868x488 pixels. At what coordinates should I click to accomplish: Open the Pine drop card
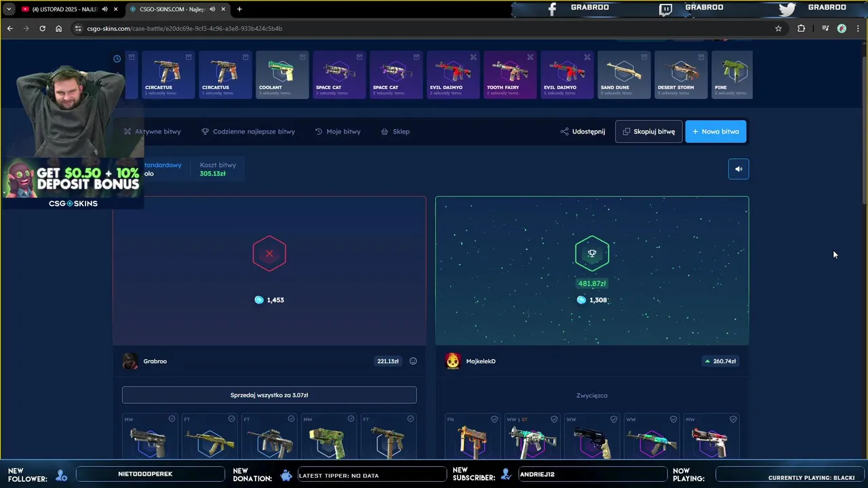tap(731, 75)
